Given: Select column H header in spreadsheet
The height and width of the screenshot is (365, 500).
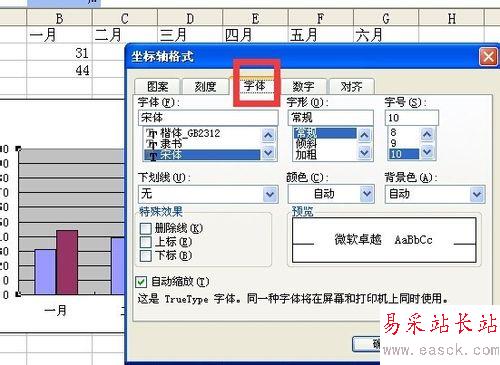Looking at the screenshot, I should point(451,19).
